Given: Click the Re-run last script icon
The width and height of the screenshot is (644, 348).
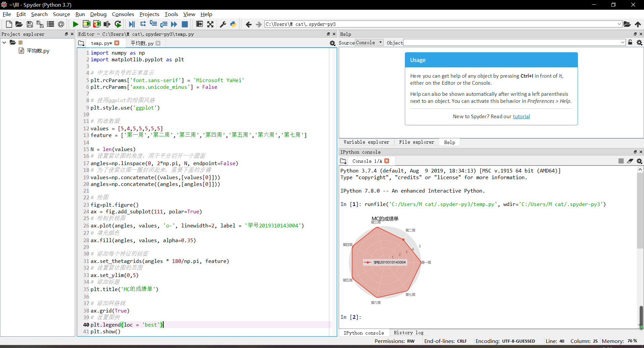Looking at the screenshot, I should tap(118, 24).
